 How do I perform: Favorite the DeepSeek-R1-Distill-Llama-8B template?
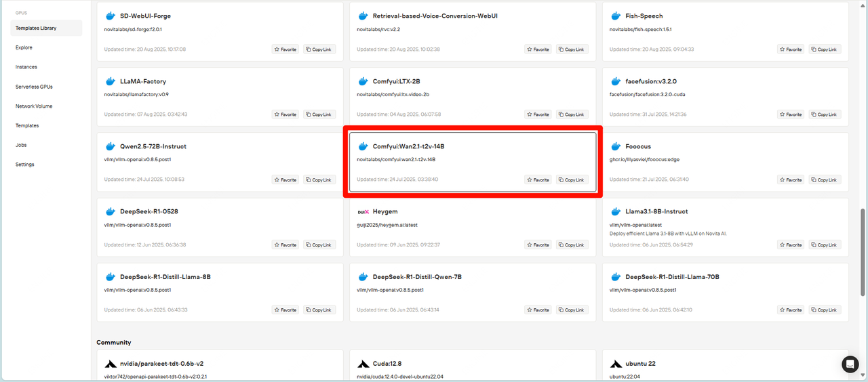coord(285,310)
